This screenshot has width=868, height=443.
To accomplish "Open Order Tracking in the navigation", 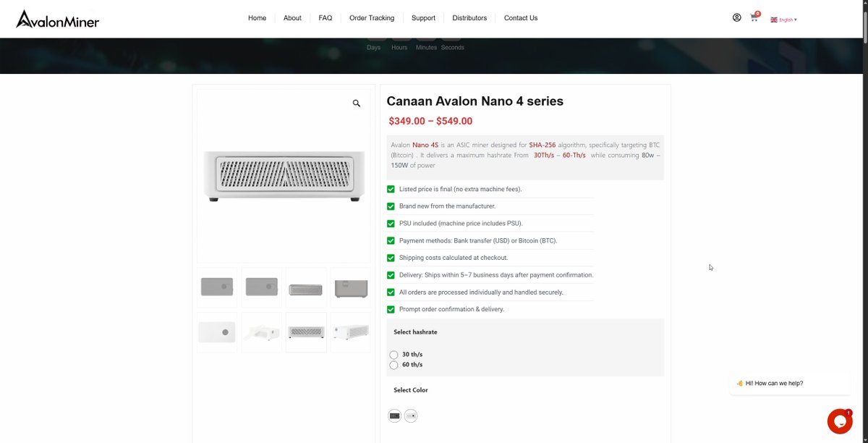I will point(372,18).
